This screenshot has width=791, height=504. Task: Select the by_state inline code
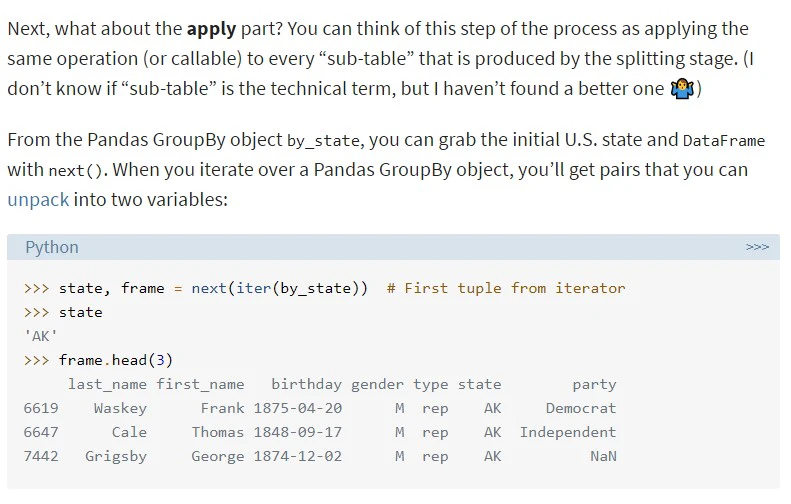pyautogui.click(x=323, y=140)
